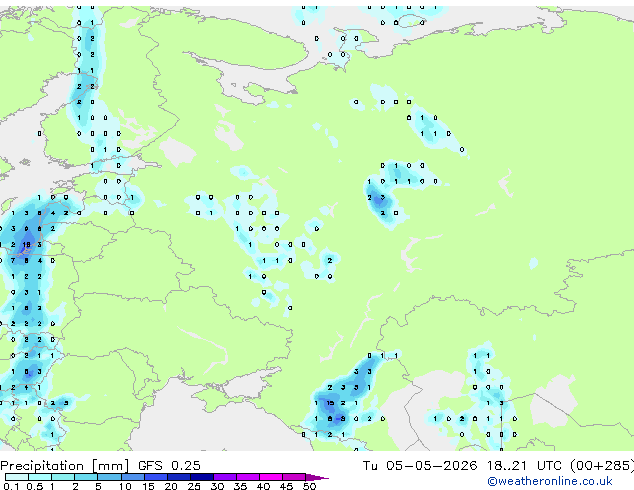Select the 2–5 mm legend color
This screenshot has width=634, height=490.
click(86, 477)
